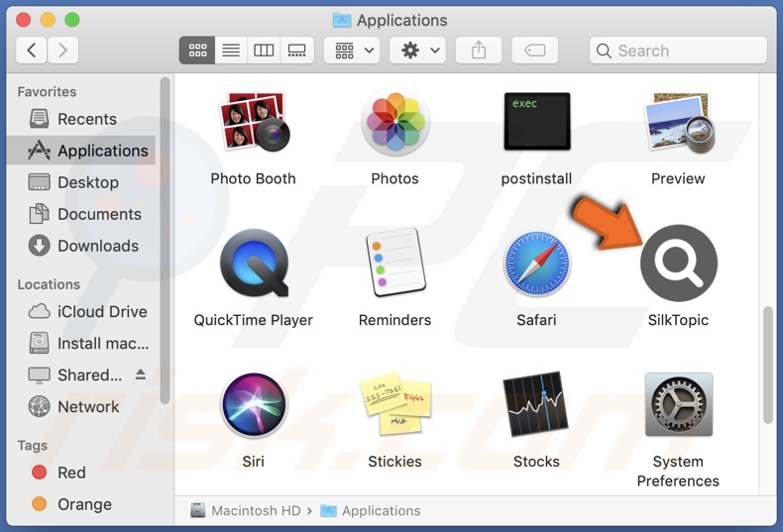Open the group-by arrangement dropdown
This screenshot has height=532, width=783.
(x=352, y=50)
